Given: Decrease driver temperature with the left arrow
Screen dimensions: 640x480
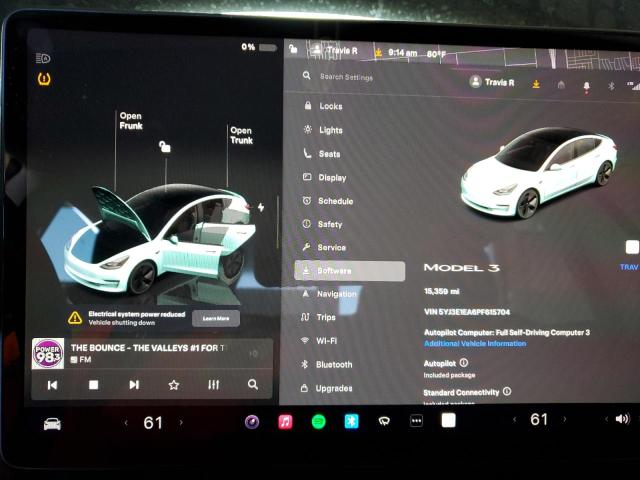Looking at the screenshot, I should point(126,423).
